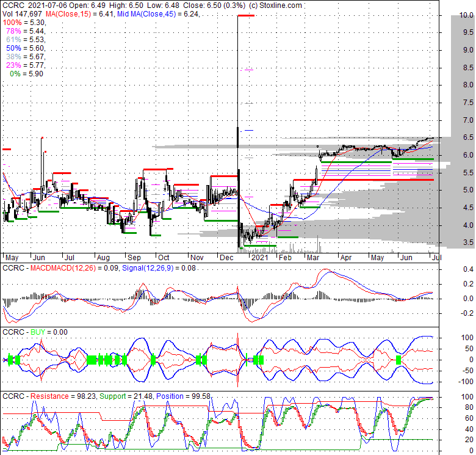
Task: Click the '78% = 5.44' Fibonacci level
Action: click(26, 31)
